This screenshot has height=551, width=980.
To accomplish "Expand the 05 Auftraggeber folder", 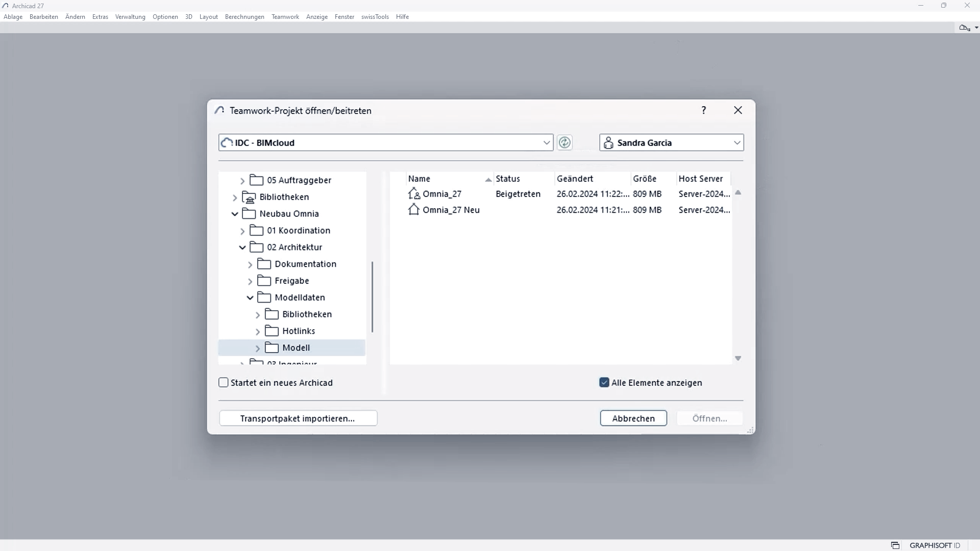I will point(242,181).
